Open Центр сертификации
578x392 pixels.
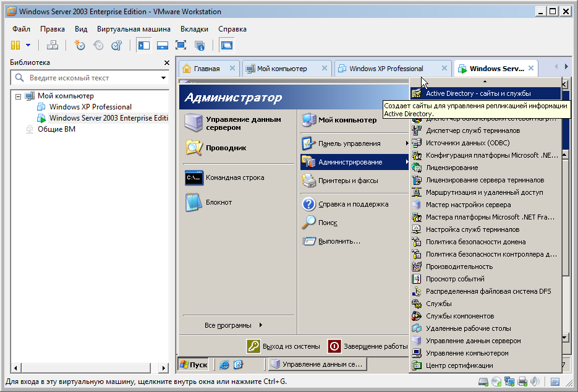point(486,365)
